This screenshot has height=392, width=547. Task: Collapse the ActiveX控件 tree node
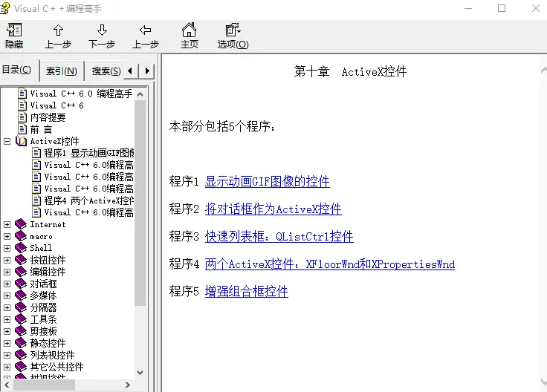[x=7, y=141]
